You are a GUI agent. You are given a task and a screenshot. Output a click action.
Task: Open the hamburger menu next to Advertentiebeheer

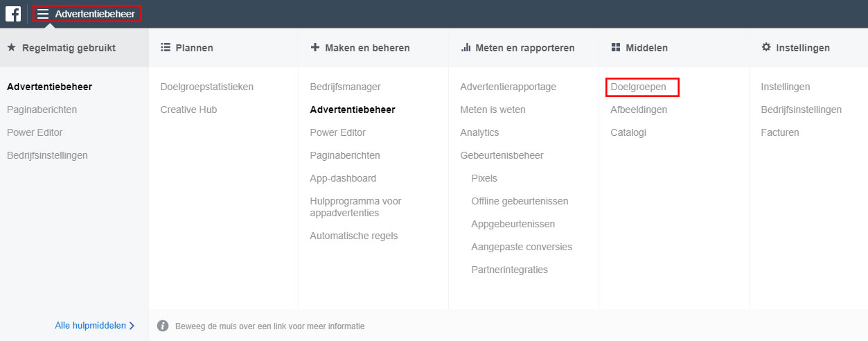coord(43,14)
